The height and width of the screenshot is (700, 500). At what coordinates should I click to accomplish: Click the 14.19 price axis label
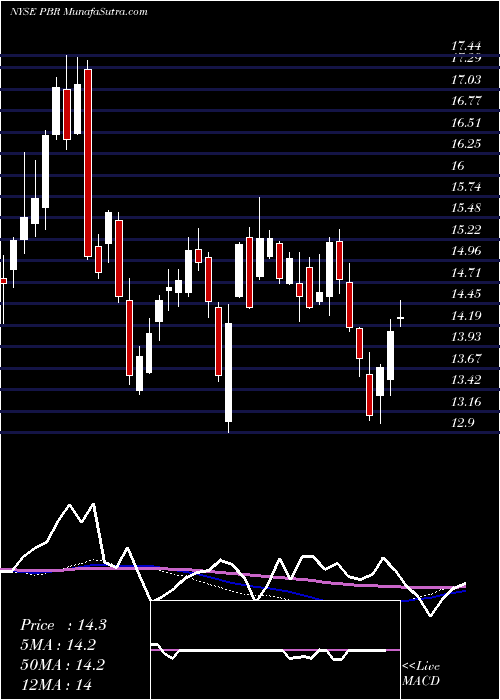(x=466, y=316)
